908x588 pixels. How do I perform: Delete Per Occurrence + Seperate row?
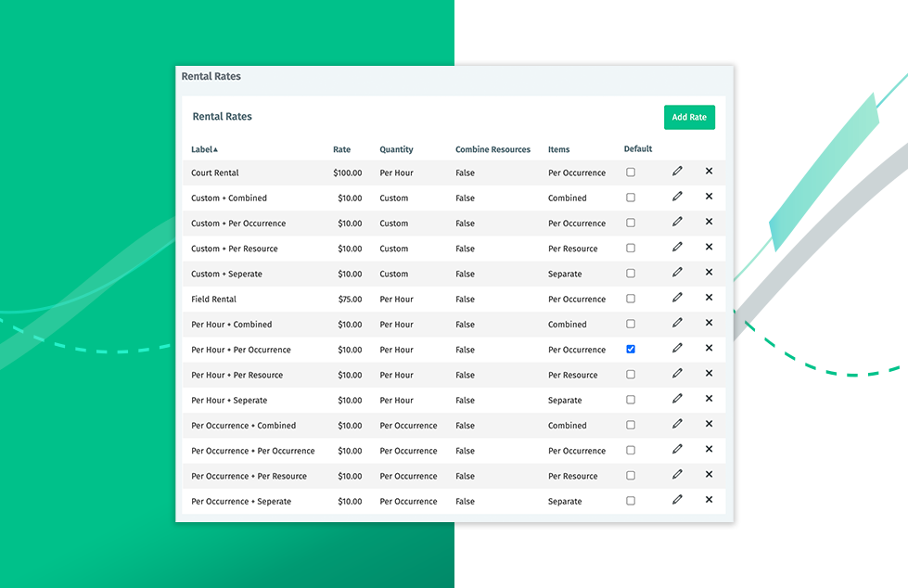[x=709, y=500]
